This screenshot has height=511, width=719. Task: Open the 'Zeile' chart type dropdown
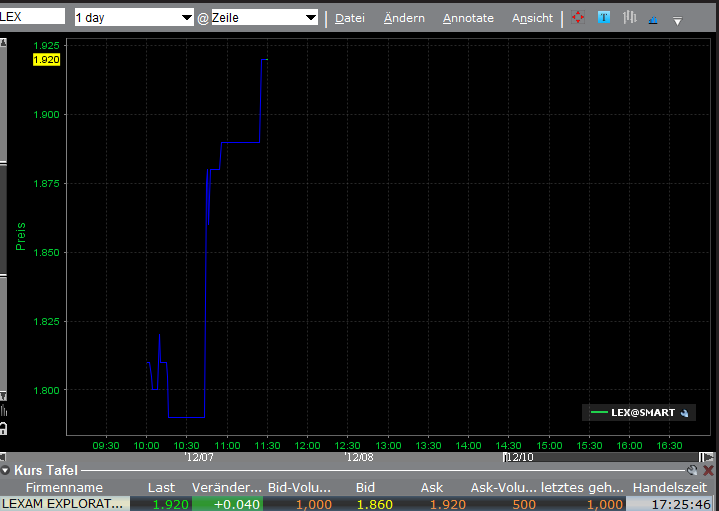pyautogui.click(x=310, y=18)
